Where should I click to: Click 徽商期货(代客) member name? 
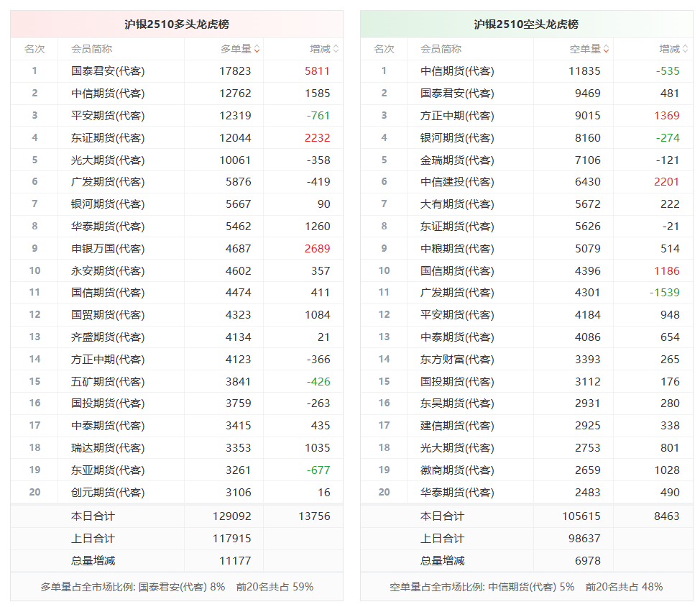(x=458, y=470)
